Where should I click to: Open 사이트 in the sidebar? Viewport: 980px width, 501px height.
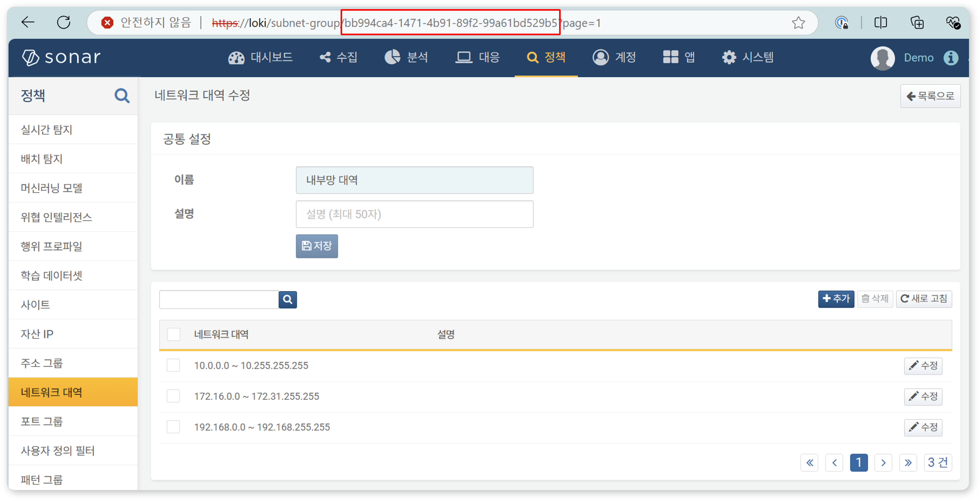coord(73,304)
